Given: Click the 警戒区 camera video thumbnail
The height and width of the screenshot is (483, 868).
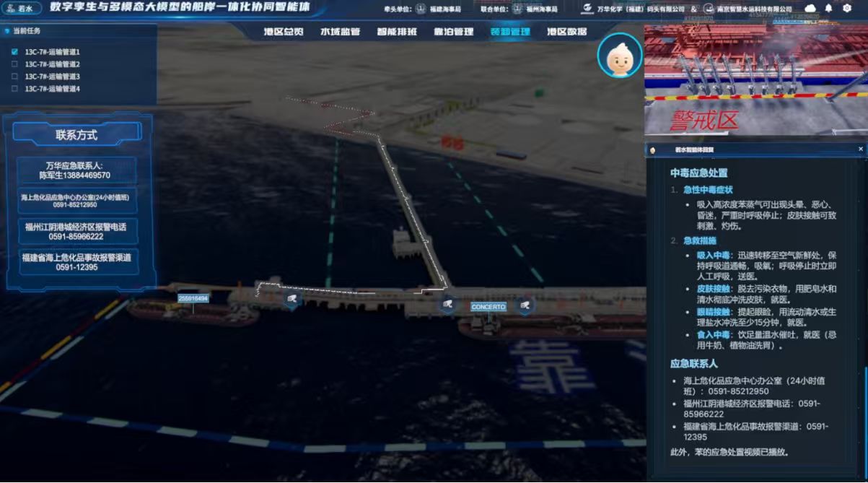Looking at the screenshot, I should 755,81.
